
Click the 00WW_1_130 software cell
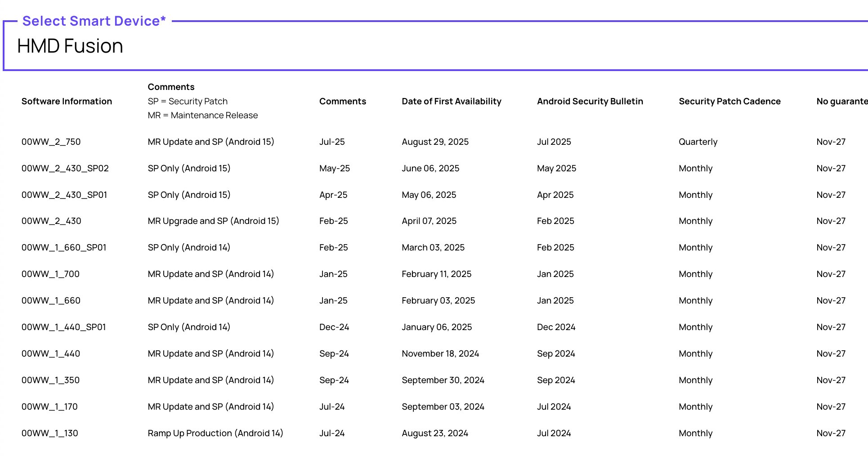click(50, 433)
